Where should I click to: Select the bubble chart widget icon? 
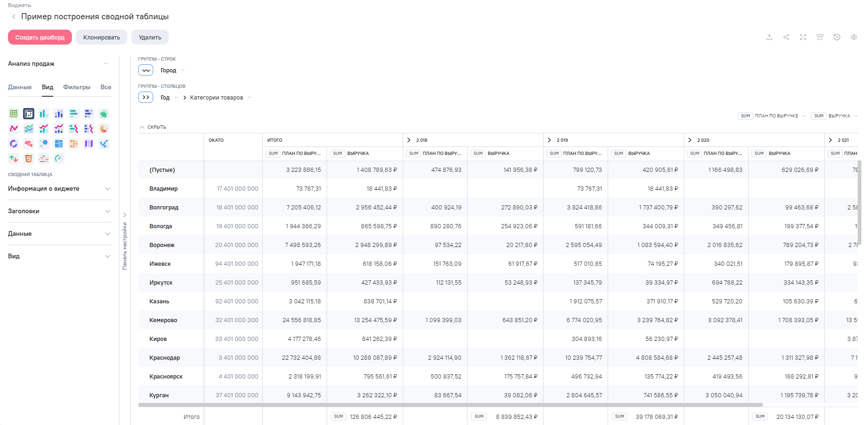point(44,144)
